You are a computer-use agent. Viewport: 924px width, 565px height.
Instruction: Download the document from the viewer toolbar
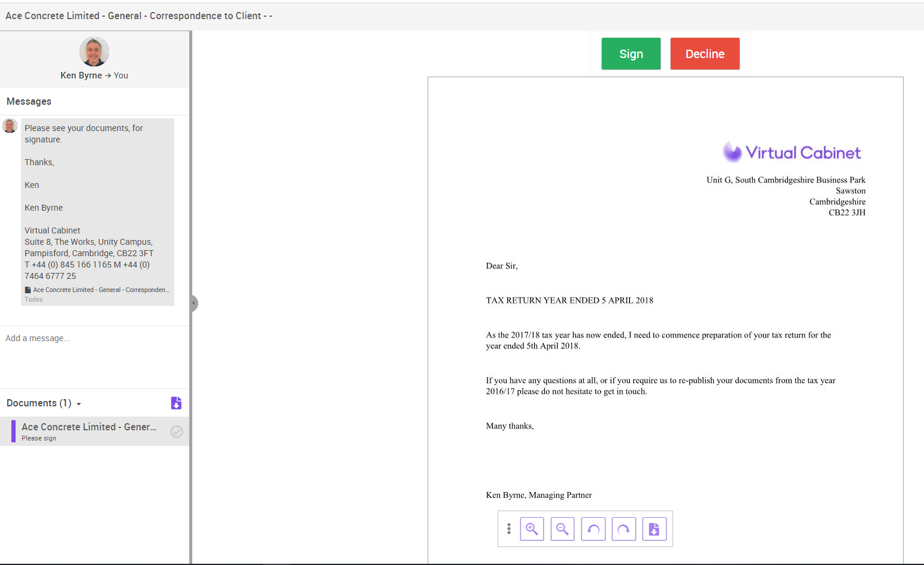(654, 528)
